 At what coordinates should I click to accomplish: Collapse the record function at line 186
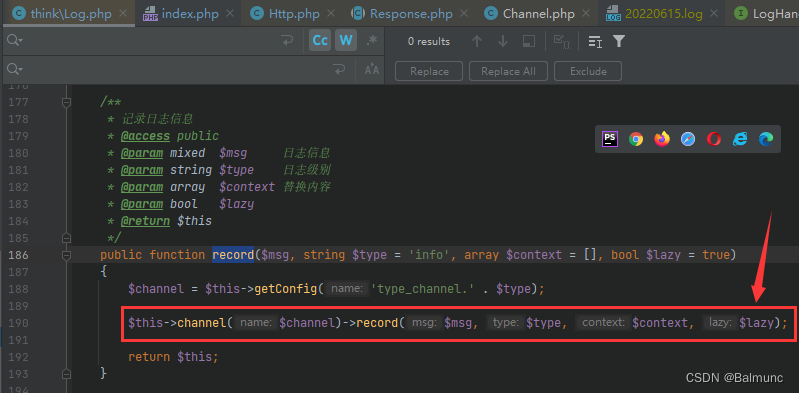pos(66,255)
